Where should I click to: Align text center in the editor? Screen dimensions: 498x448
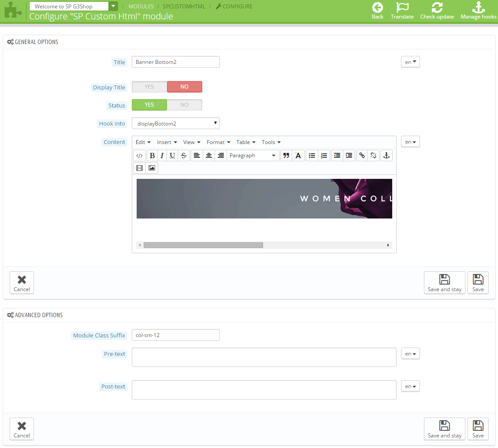pos(208,156)
